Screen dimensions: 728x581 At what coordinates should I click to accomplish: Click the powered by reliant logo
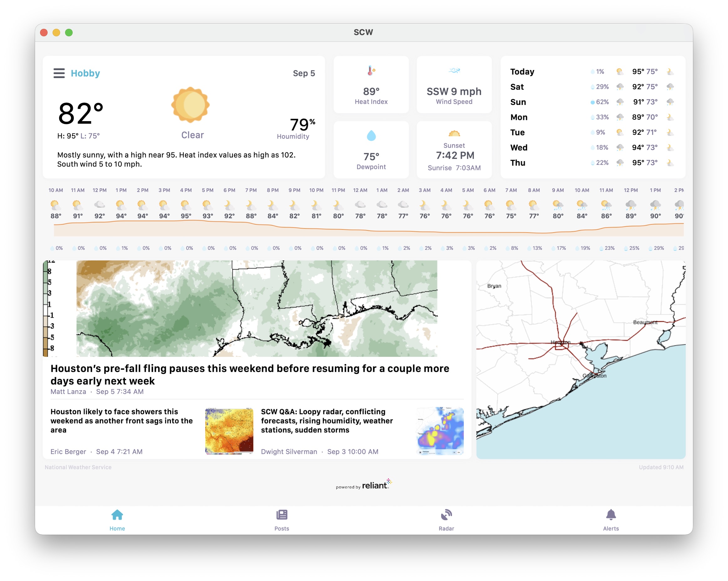pos(364,485)
